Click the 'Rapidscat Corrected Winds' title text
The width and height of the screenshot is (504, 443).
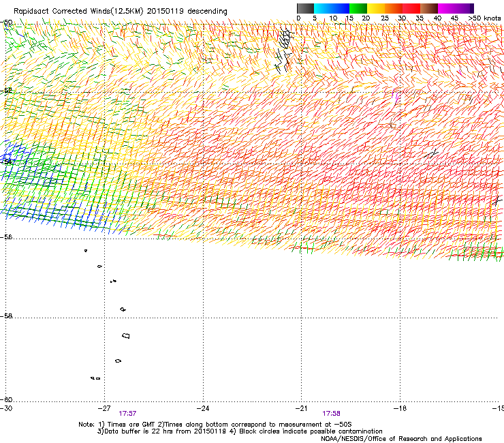pyautogui.click(x=121, y=11)
